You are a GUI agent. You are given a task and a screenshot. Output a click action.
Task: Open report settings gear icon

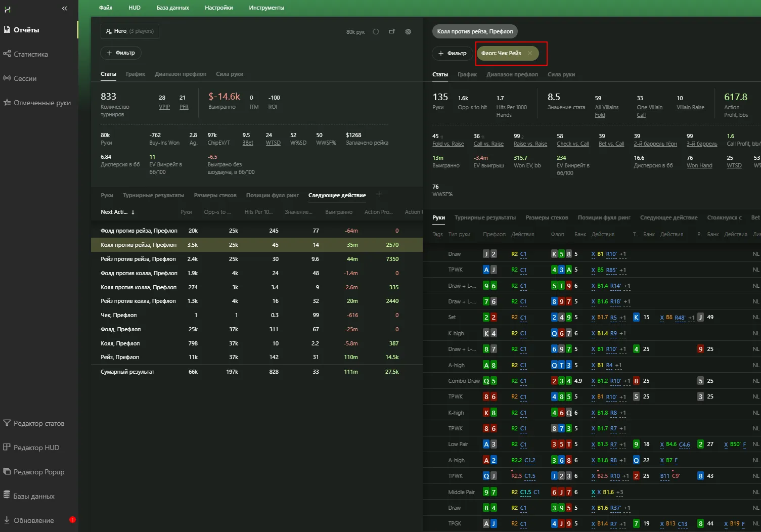pyautogui.click(x=408, y=31)
